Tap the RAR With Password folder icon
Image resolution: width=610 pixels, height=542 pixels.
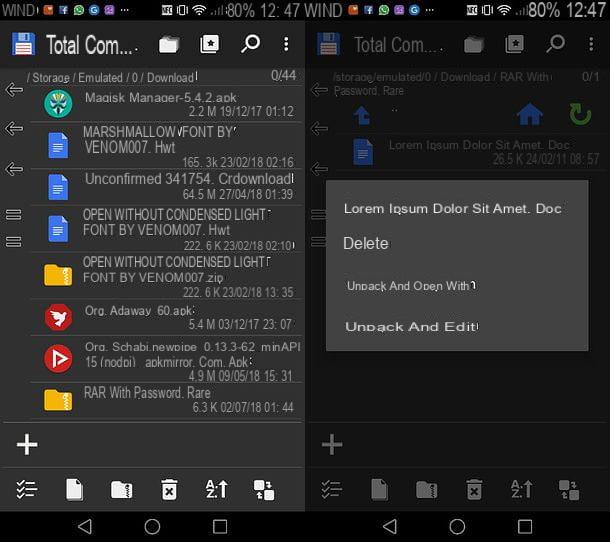[x=58, y=400]
